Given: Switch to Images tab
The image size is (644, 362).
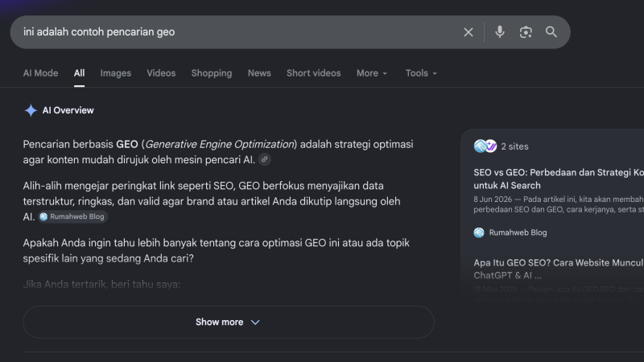Looking at the screenshot, I should pyautogui.click(x=116, y=73).
